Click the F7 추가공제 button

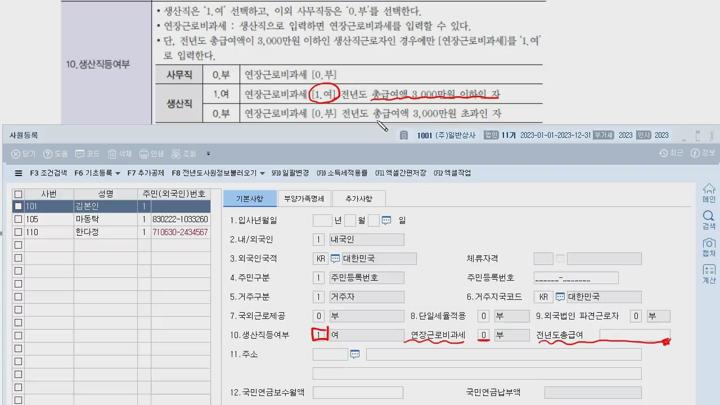point(145,173)
